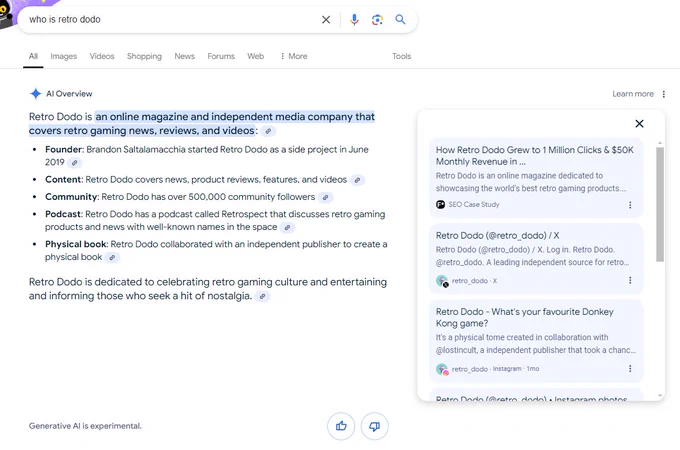Clear search text with the X icon
680x450 pixels.
click(326, 20)
